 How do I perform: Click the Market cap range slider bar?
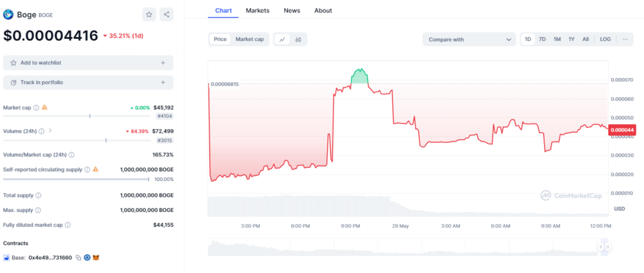77,116
